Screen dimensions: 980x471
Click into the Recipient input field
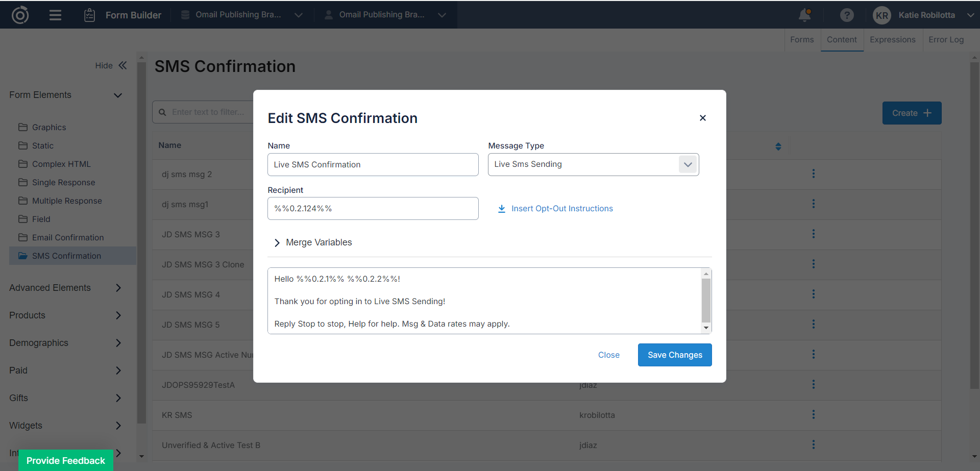pyautogui.click(x=373, y=209)
